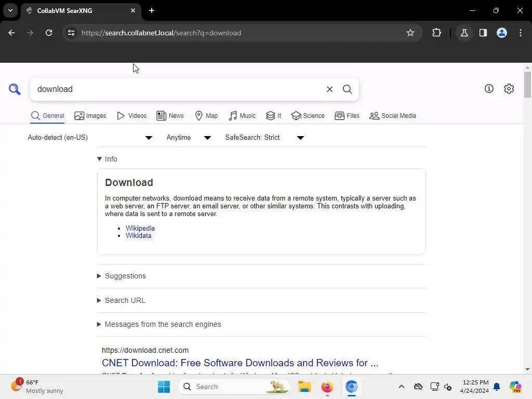Launch Firefox from the taskbar
This screenshot has width=532, height=399.
pyautogui.click(x=327, y=387)
